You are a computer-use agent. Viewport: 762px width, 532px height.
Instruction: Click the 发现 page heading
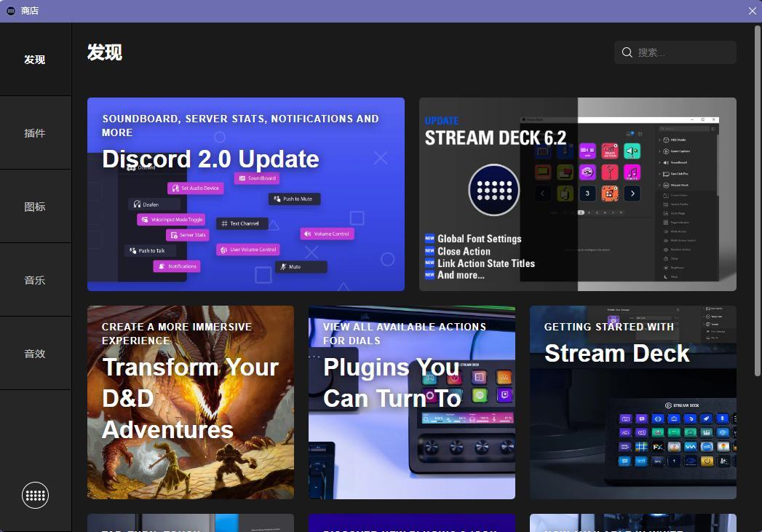(105, 52)
